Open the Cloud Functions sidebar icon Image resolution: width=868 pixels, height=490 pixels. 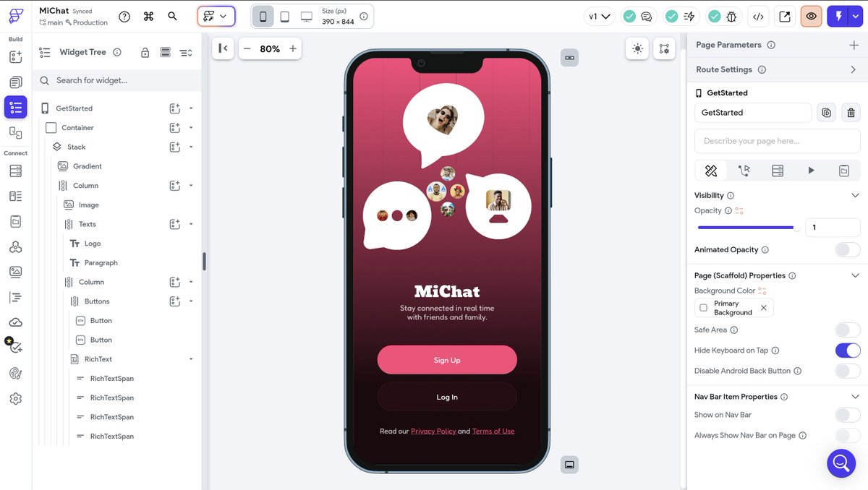coord(16,322)
